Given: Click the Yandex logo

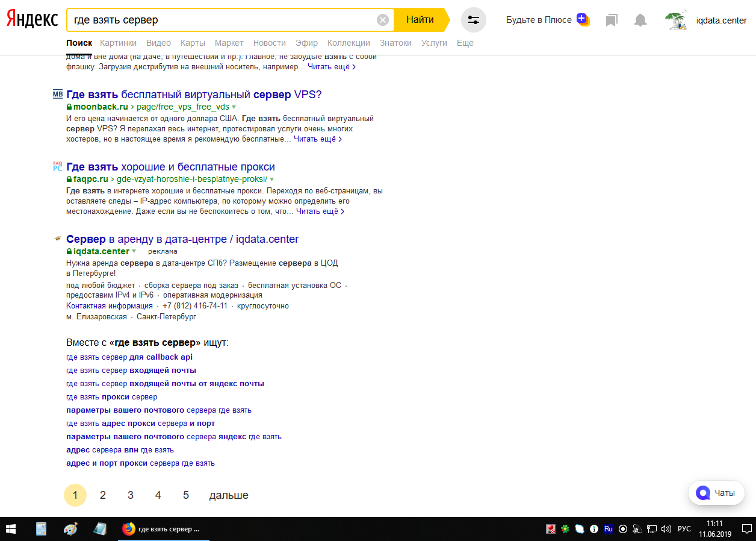Looking at the screenshot, I should (x=33, y=19).
